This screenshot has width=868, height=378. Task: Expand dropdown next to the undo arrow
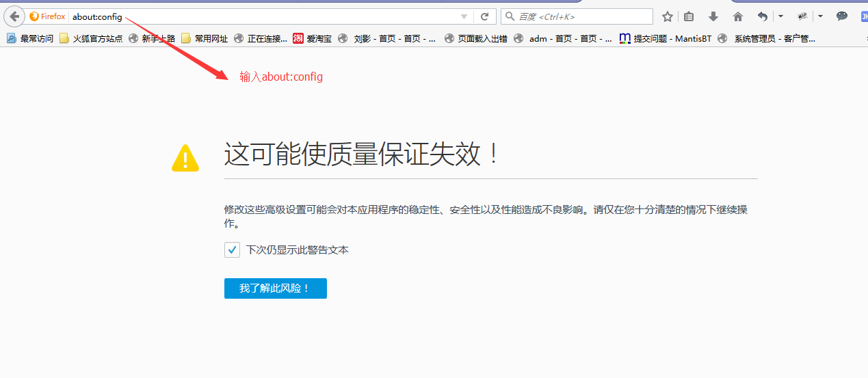click(781, 16)
